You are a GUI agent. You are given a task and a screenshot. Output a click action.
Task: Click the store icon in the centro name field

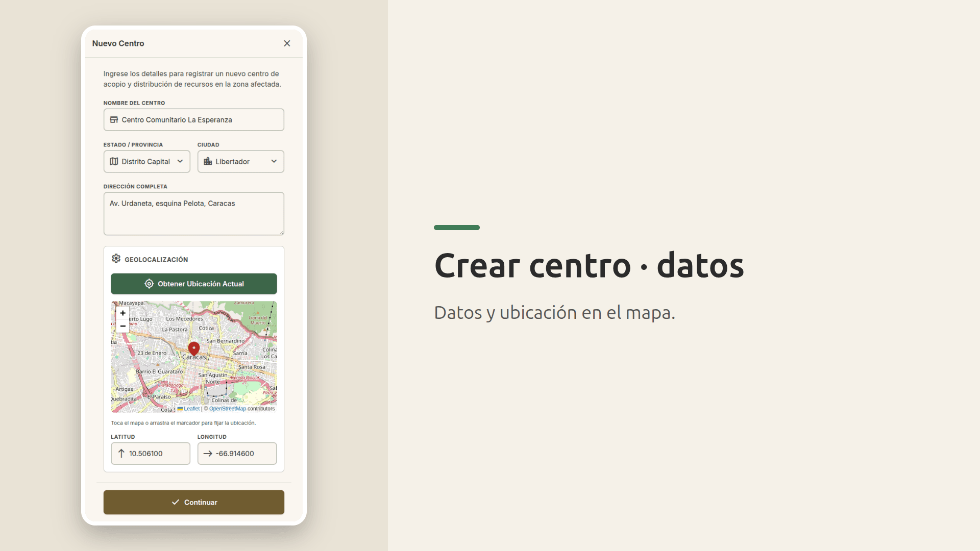coord(114,119)
